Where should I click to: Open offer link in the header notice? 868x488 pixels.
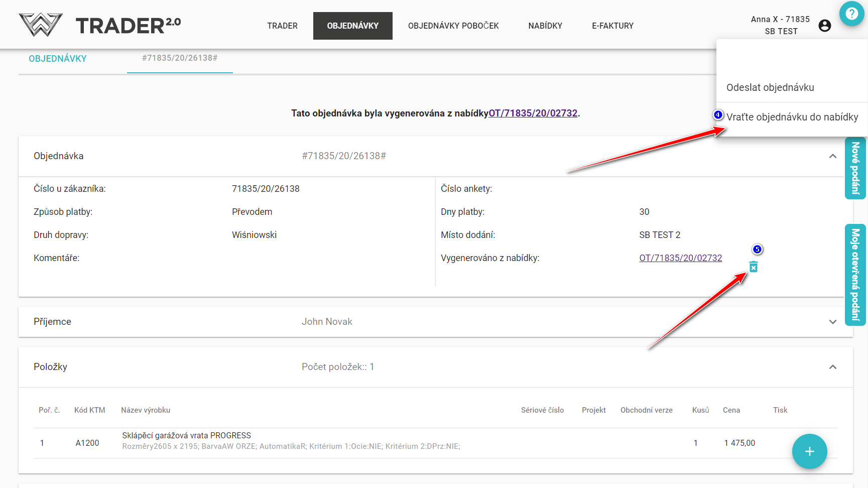pos(533,113)
